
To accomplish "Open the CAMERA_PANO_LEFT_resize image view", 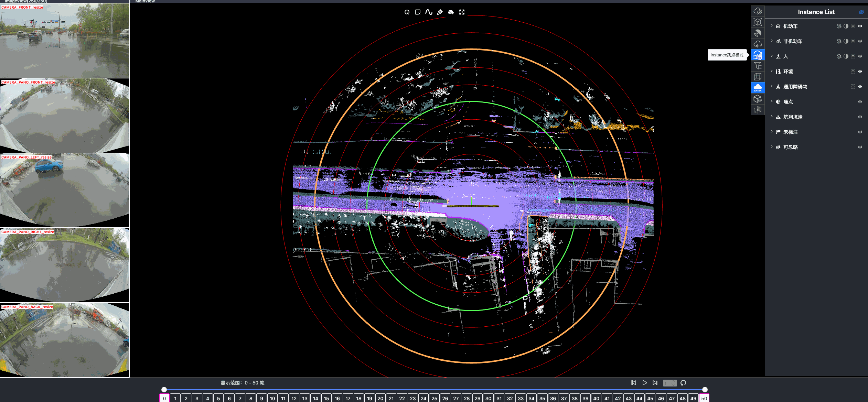I will 65,190.
